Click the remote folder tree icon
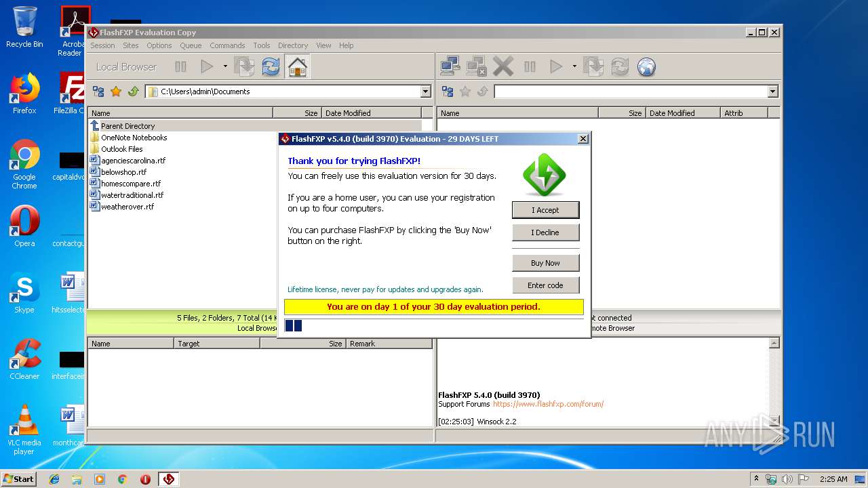The image size is (868, 488). (448, 91)
